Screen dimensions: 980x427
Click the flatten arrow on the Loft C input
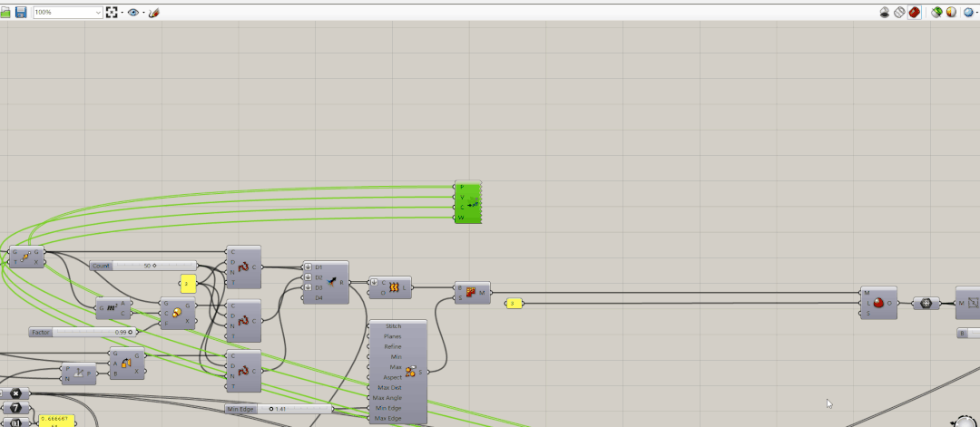pyautogui.click(x=375, y=283)
